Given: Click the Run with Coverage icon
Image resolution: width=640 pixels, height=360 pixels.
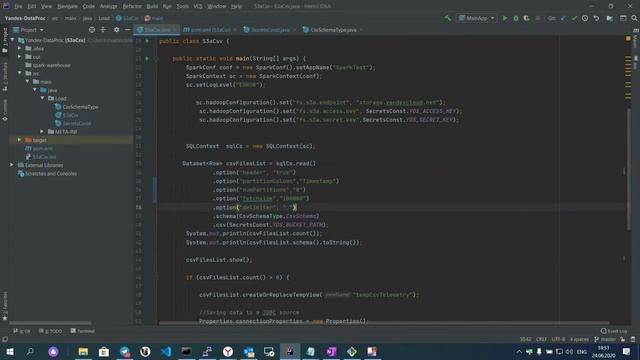Looking at the screenshot, I should tap(527, 18).
